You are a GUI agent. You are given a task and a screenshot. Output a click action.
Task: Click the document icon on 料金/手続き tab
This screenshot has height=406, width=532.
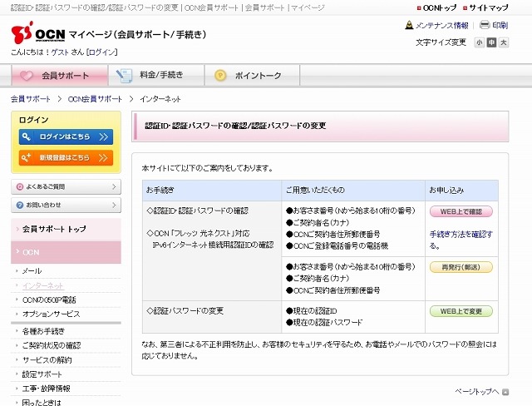click(x=124, y=76)
